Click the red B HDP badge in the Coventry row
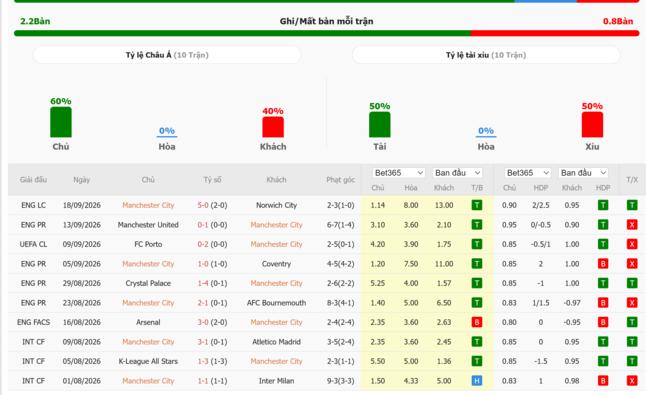Viewport: 650px width, 395px height. [x=603, y=263]
